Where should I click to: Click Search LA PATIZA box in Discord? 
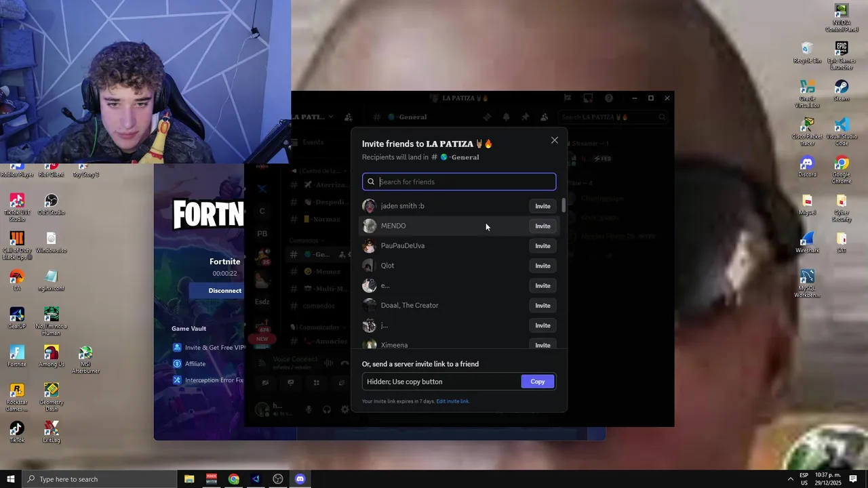614,117
